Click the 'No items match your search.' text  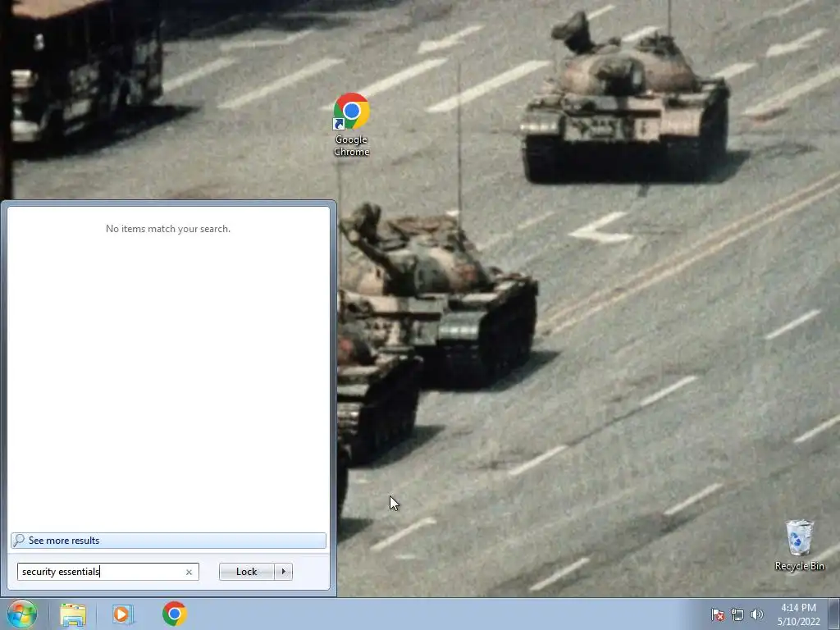pos(168,229)
